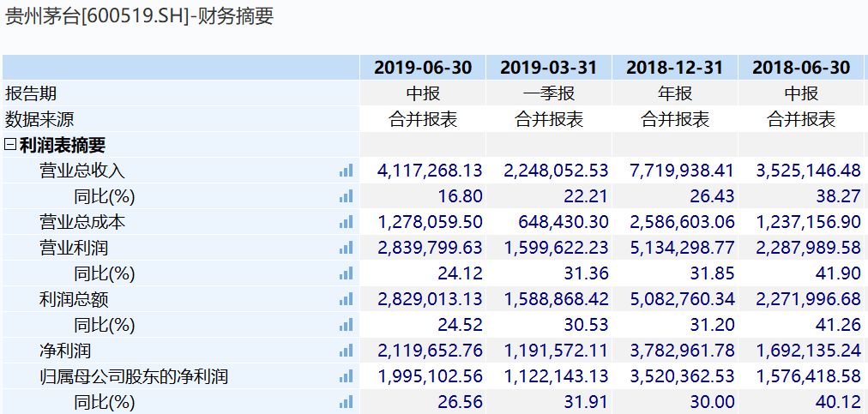This screenshot has height=414, width=868.
Task: Open chart icon for 净利润 row
Action: 346,351
